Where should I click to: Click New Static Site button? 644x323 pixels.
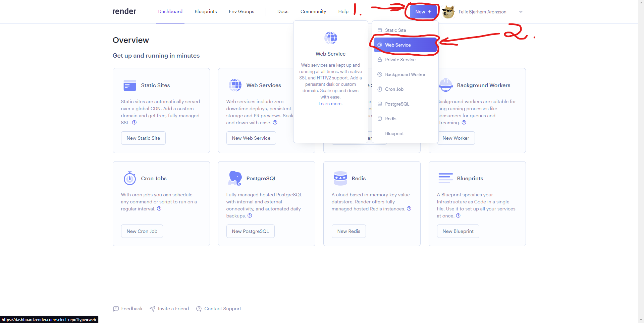click(143, 138)
